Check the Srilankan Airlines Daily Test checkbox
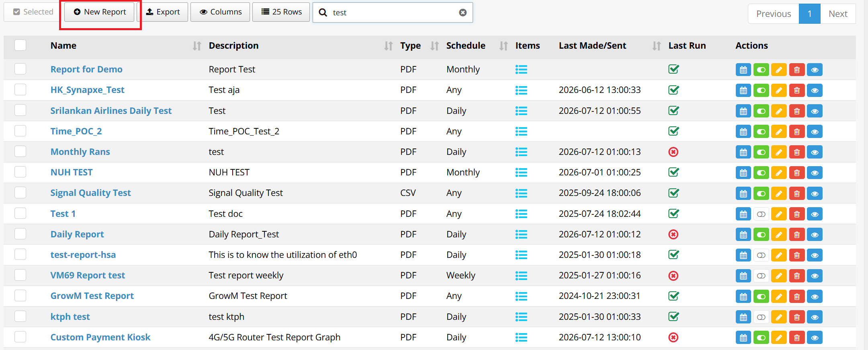 click(x=20, y=110)
